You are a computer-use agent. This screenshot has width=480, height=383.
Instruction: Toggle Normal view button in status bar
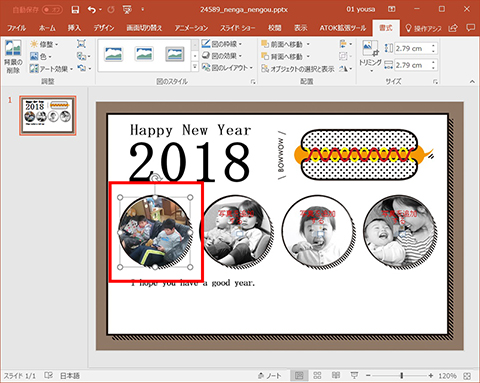coord(299,376)
